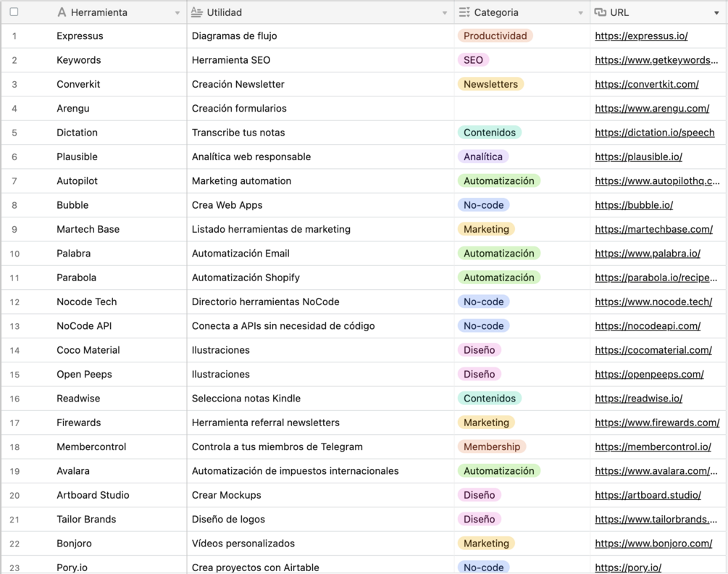Open the martechbase.com link
Viewport: 728px width, 574px height.
click(x=653, y=230)
